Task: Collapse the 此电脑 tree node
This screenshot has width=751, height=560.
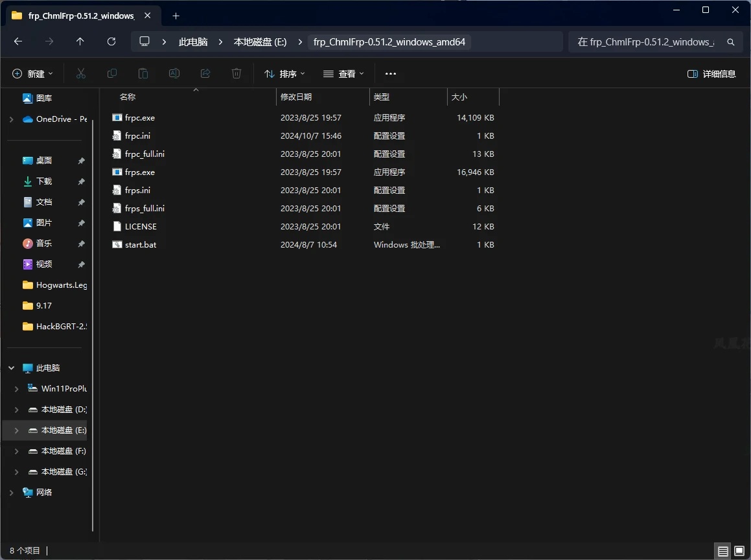Action: 11,367
